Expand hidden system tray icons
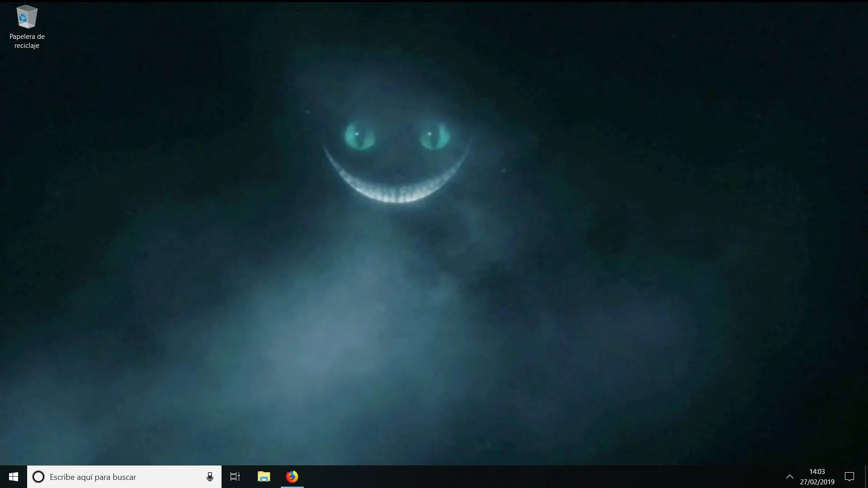Image resolution: width=868 pixels, height=488 pixels. (x=789, y=477)
